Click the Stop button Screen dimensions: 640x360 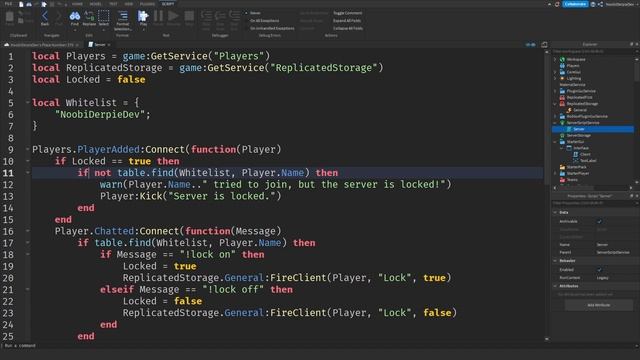[x=189, y=16]
